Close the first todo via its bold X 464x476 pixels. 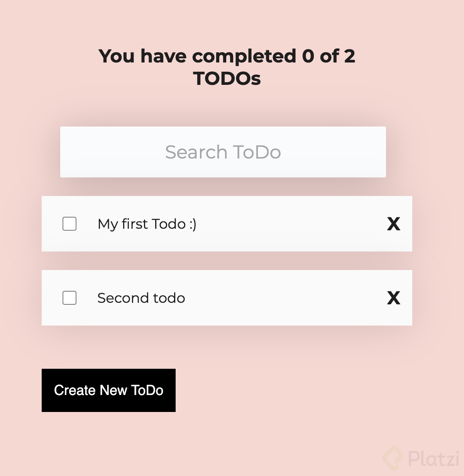pos(393,224)
